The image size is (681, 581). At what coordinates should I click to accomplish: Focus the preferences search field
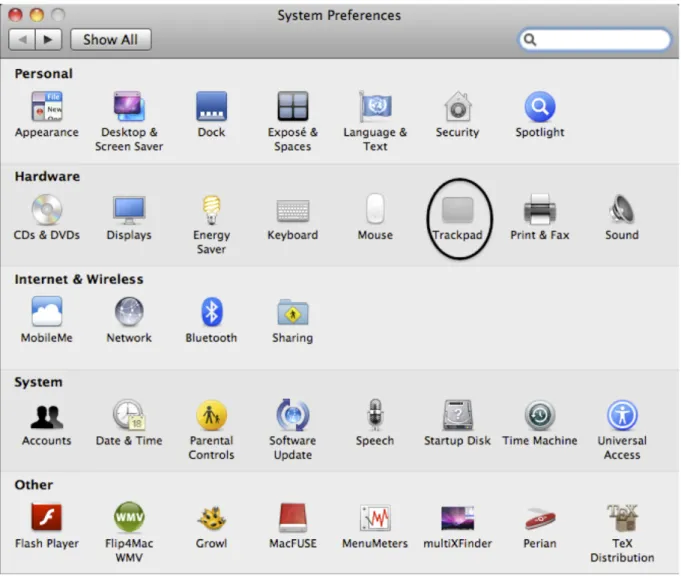pos(595,40)
